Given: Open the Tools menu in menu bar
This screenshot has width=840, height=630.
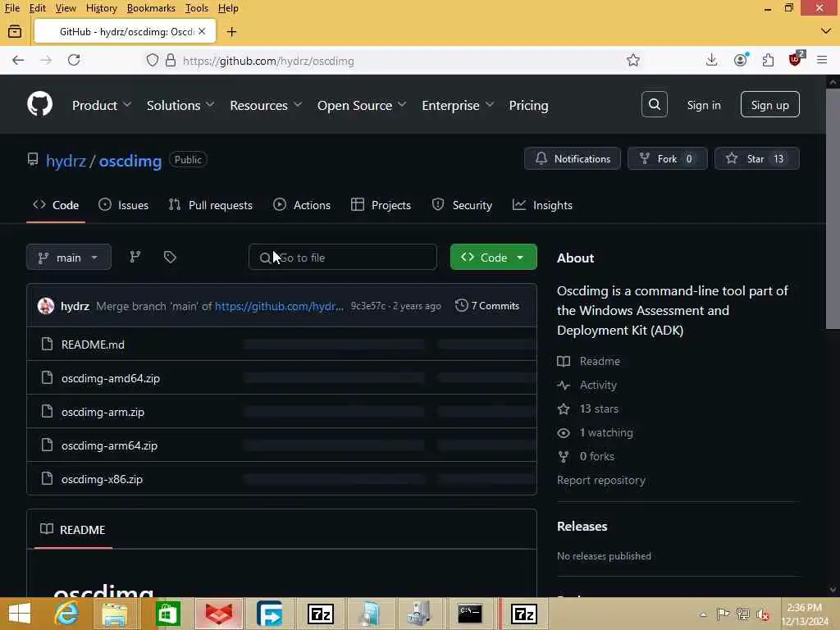Looking at the screenshot, I should [197, 8].
